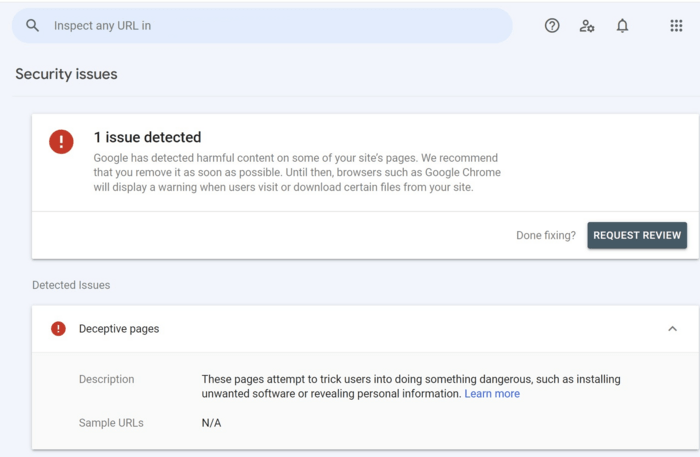Click the 'Security issues' page heading
The image size is (700, 457).
tap(66, 74)
